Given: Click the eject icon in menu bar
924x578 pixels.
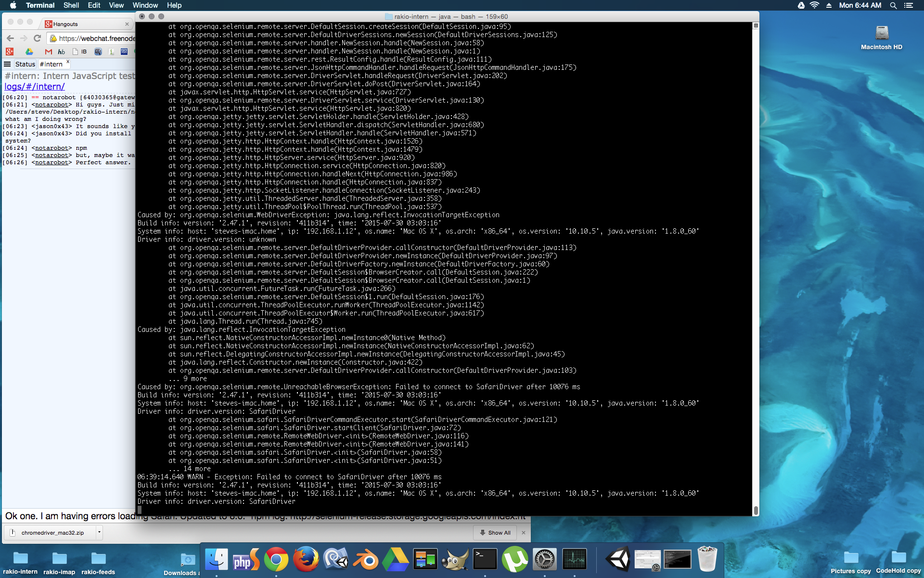Looking at the screenshot, I should tap(829, 5).
